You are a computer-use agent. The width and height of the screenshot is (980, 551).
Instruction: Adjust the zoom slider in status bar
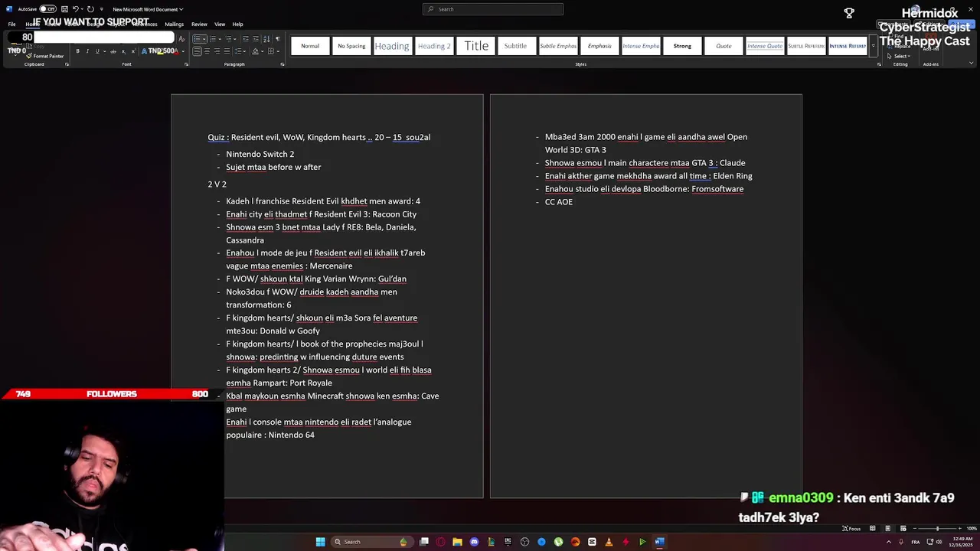(937, 528)
